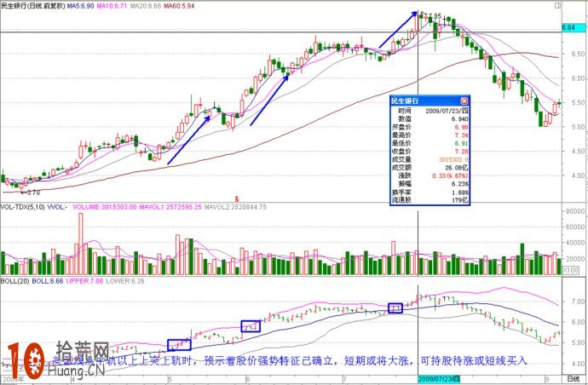Click the MA10:6.71 indicator label
Viewport: 588px width, 385px height.
112,6
